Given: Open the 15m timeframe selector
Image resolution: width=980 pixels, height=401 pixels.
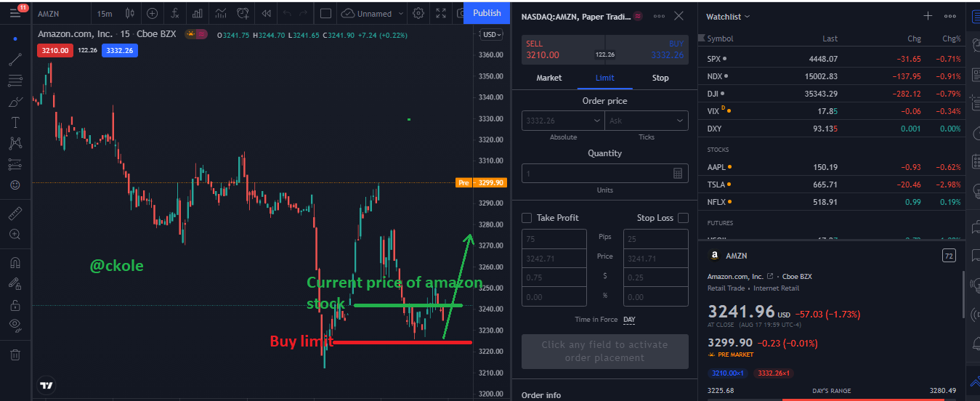Looking at the screenshot, I should pyautogui.click(x=105, y=13).
